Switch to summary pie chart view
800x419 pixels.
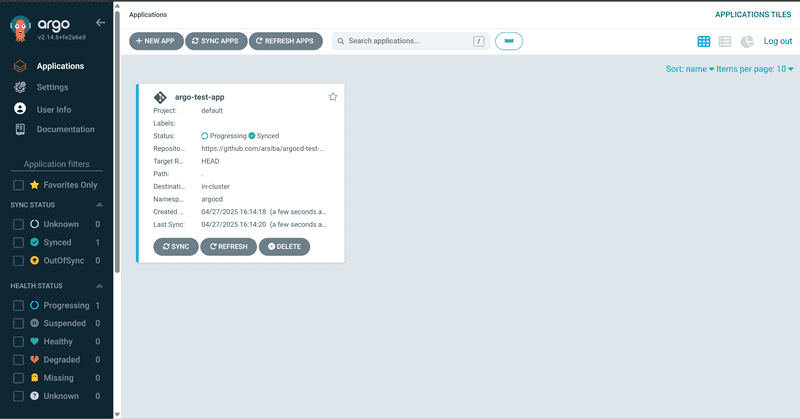[x=747, y=41]
